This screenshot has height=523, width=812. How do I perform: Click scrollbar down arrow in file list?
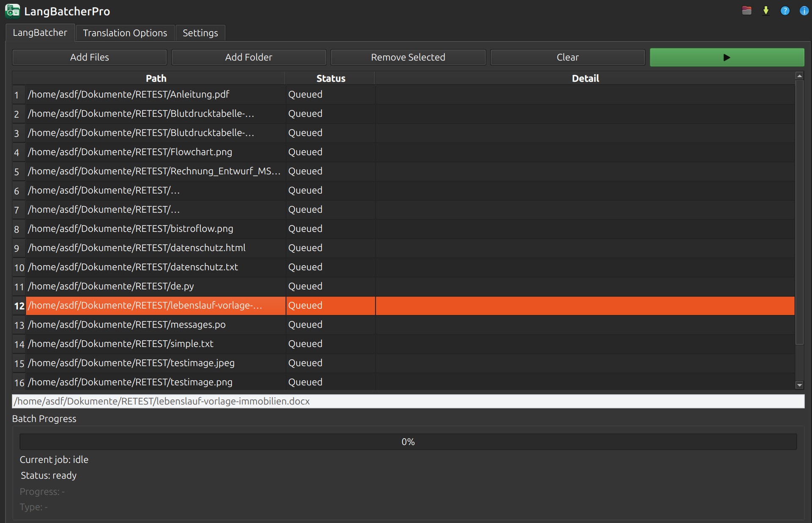coord(799,385)
